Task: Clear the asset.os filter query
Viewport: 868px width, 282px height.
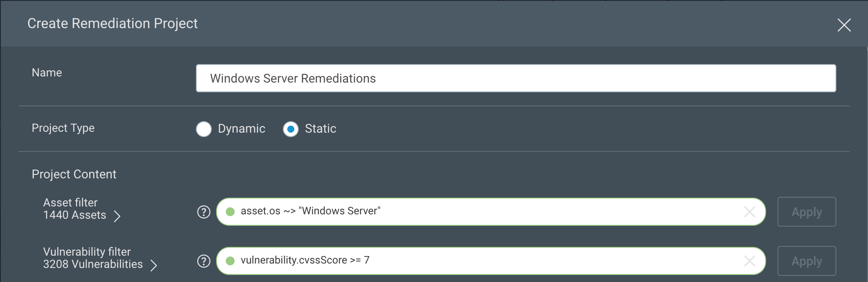Action: 749,212
